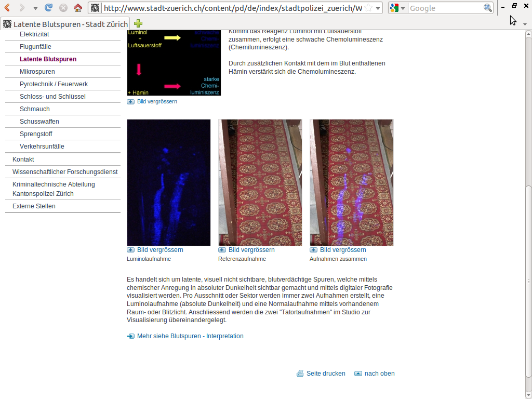Click the vertical scrollbar thumb

[528, 282]
